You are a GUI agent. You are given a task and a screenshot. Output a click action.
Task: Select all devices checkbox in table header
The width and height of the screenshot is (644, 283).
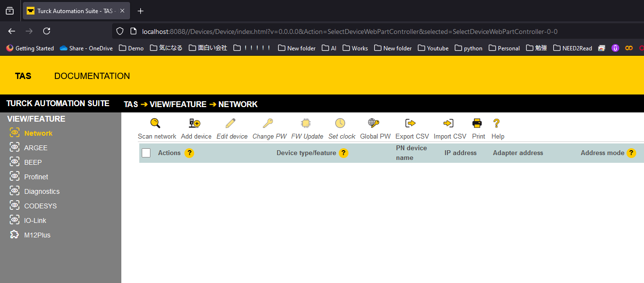click(x=146, y=153)
